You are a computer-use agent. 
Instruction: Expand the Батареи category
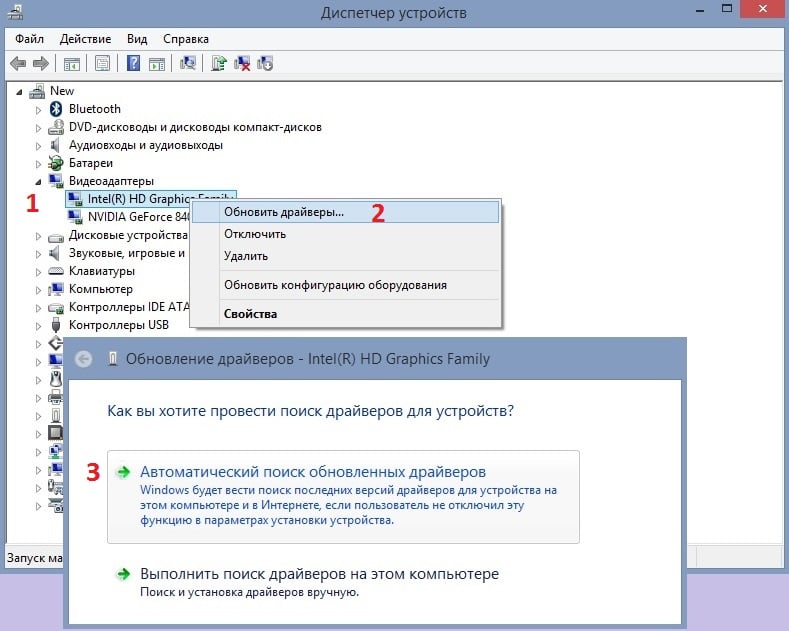pos(38,164)
